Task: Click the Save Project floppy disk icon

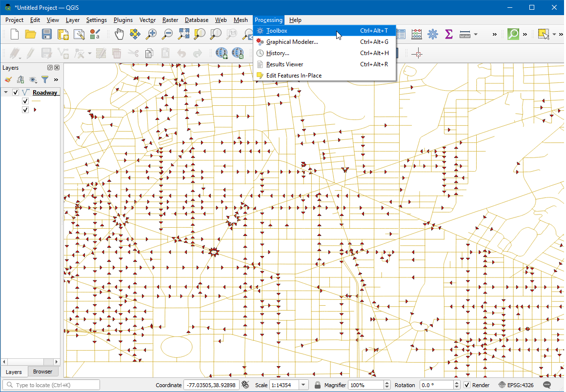Action: (x=46, y=34)
